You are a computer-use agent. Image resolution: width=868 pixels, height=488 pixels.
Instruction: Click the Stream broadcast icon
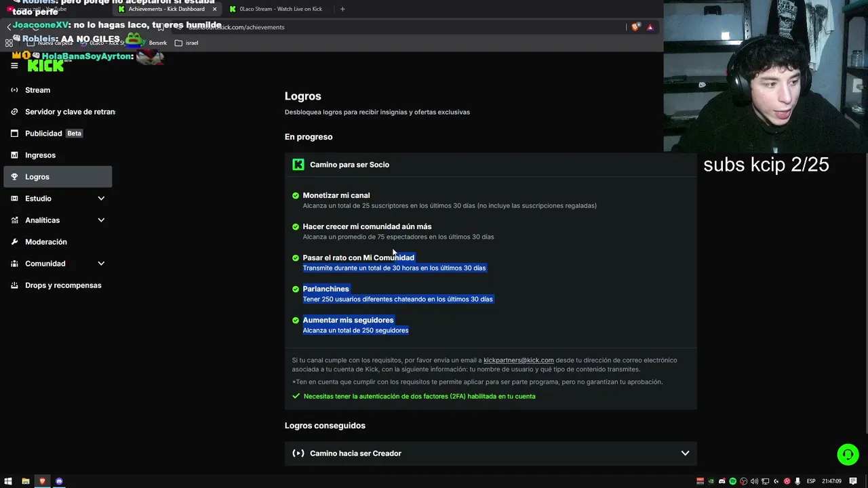pyautogui.click(x=14, y=90)
